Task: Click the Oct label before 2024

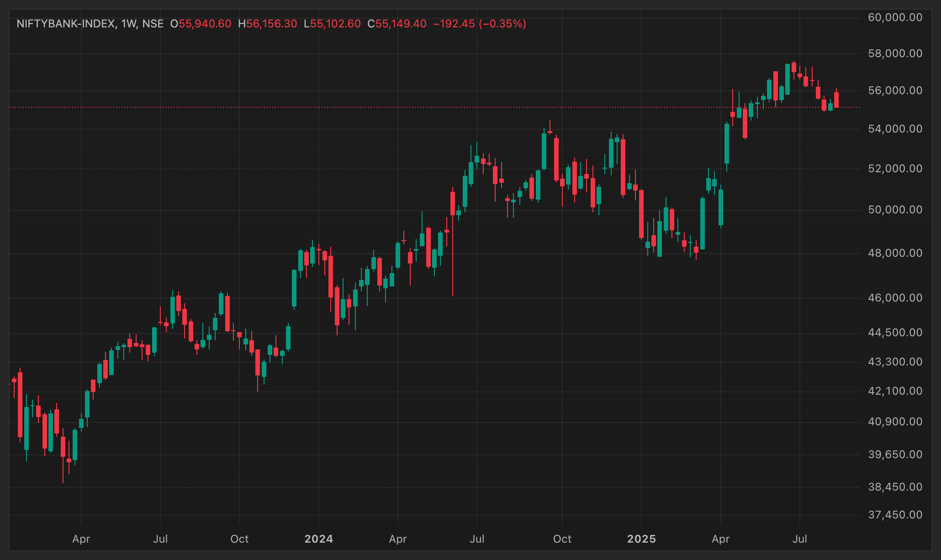Action: click(x=239, y=539)
